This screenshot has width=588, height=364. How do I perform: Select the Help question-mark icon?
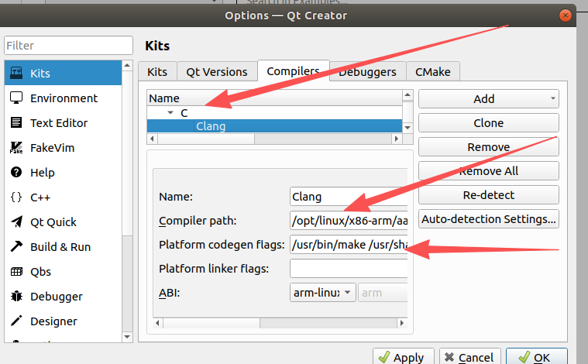tap(16, 173)
